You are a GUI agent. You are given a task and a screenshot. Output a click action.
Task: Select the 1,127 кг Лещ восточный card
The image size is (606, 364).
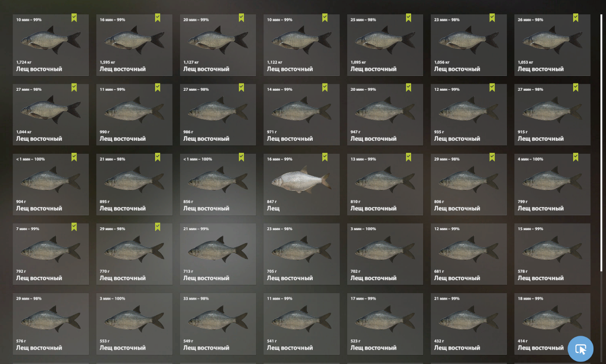pyautogui.click(x=218, y=45)
